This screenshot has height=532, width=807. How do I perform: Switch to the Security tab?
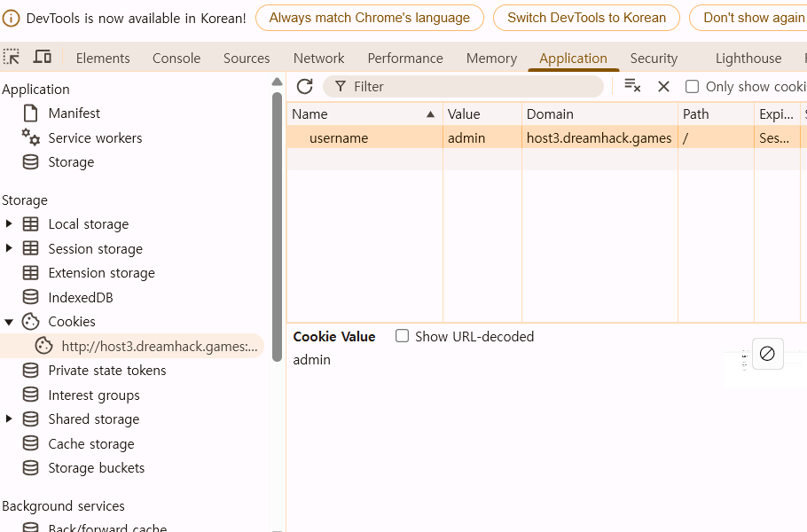654,59
